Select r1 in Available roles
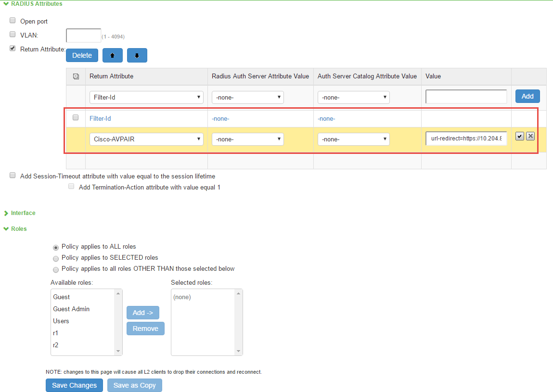Viewport: 553px width, 392px height. (55, 333)
